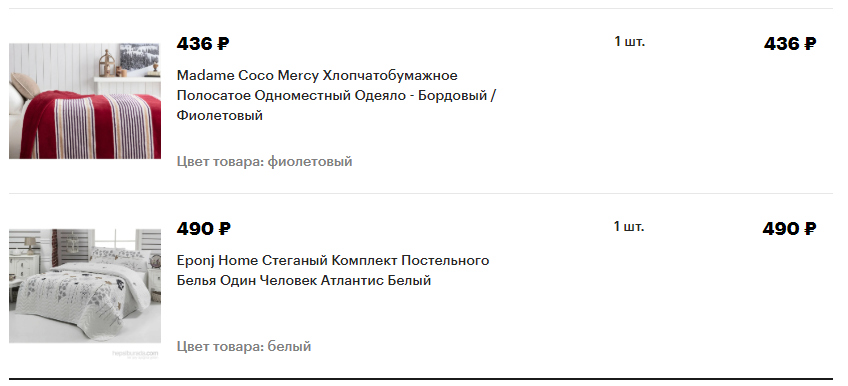
Task: Click the hepsiburada.com watermark under bedding photo
Action: (x=135, y=354)
